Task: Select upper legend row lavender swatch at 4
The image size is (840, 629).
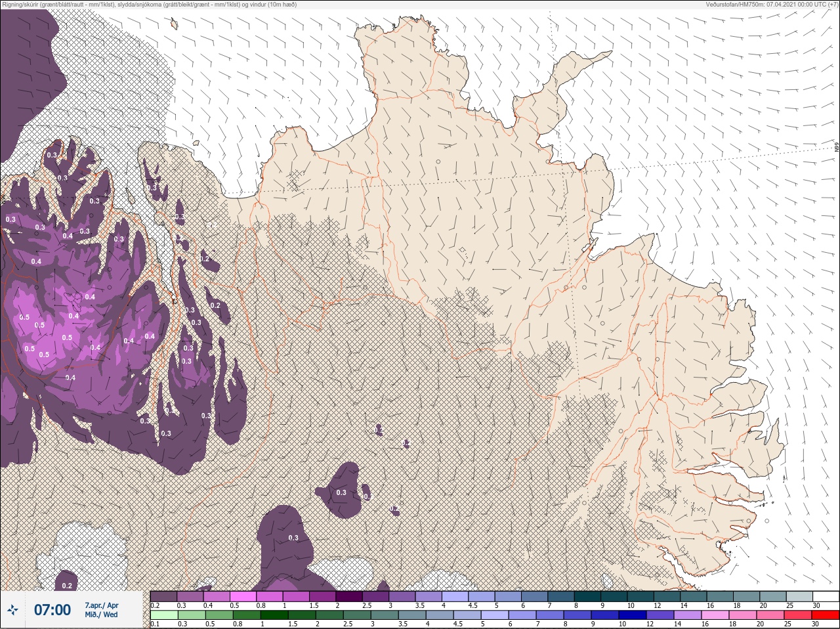Action: pyautogui.click(x=455, y=596)
